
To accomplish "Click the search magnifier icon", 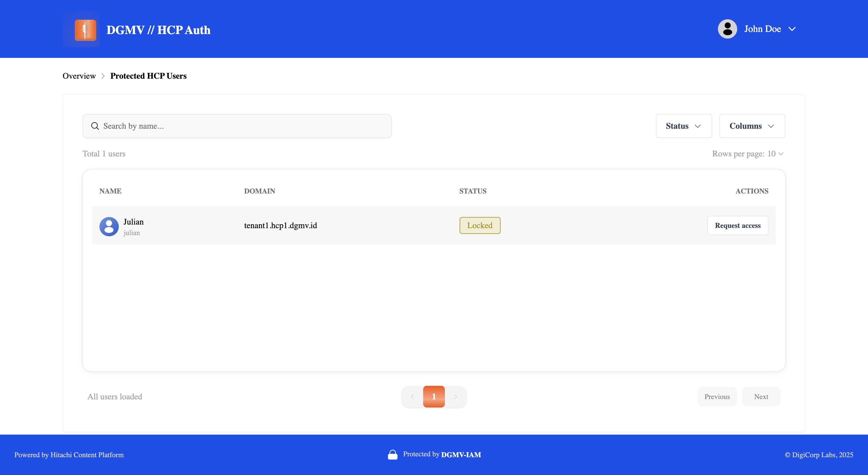I will click(x=95, y=126).
